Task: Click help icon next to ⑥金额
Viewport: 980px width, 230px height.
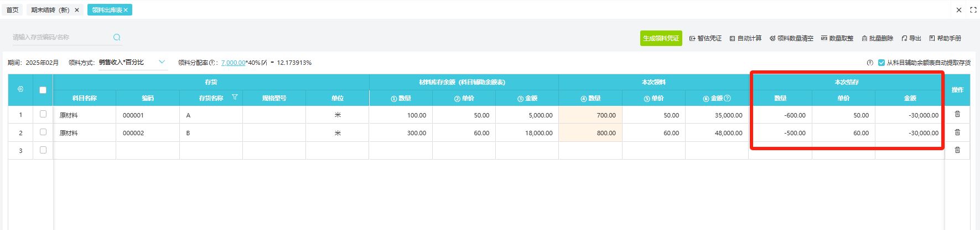Action: pos(728,98)
